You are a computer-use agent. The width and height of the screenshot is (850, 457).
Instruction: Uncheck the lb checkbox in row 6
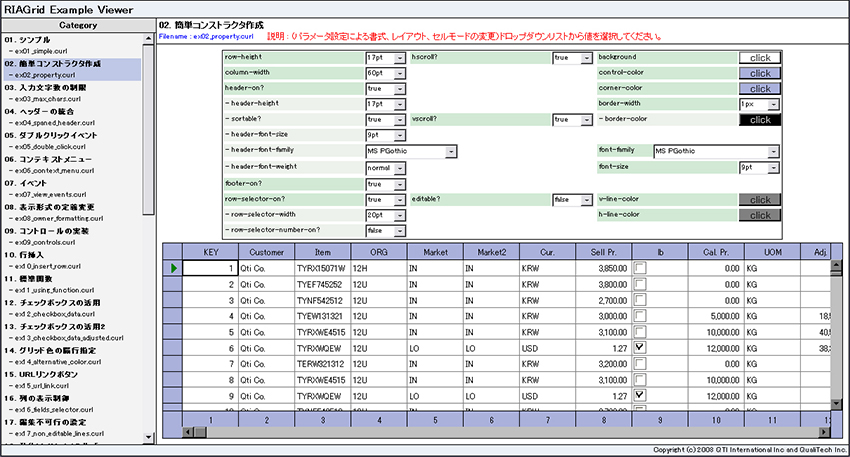639,348
